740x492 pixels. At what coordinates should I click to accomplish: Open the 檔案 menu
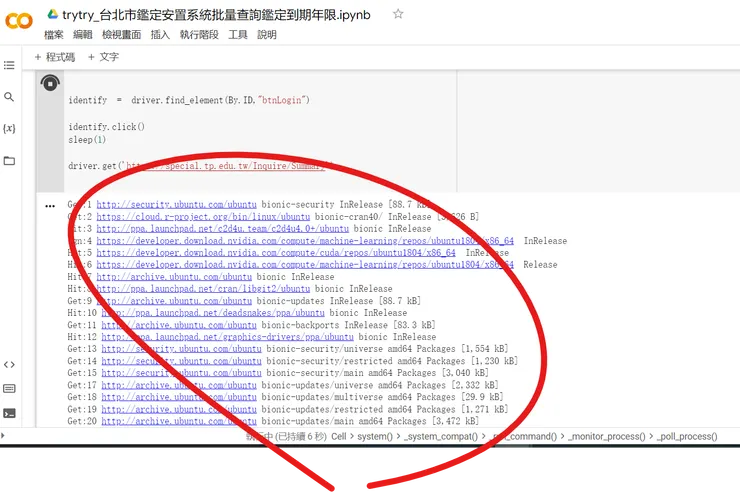(x=53, y=34)
